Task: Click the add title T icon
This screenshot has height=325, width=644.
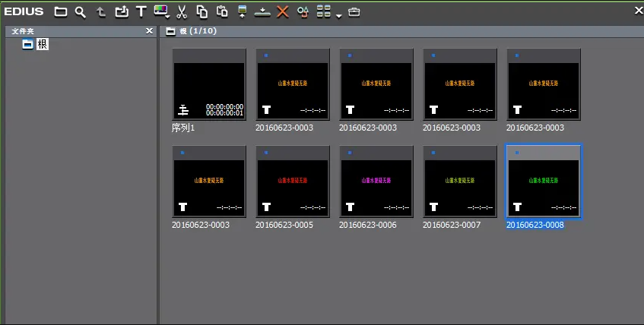Action: [x=141, y=12]
